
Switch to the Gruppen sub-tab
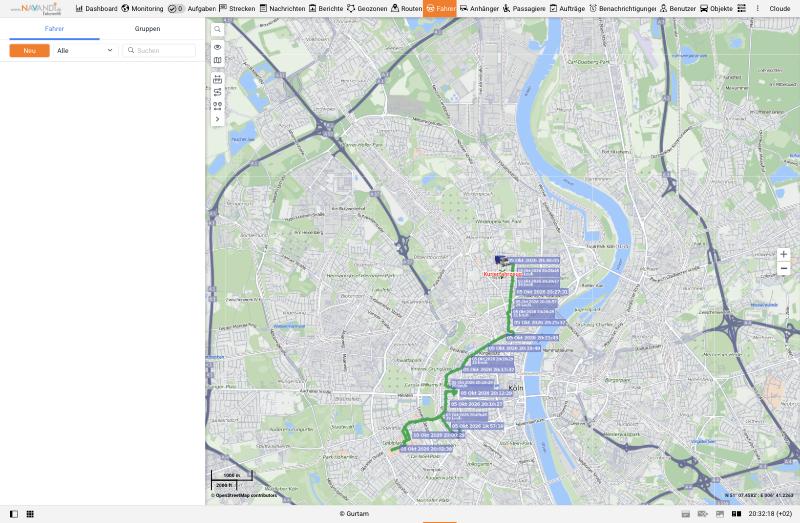coord(147,29)
